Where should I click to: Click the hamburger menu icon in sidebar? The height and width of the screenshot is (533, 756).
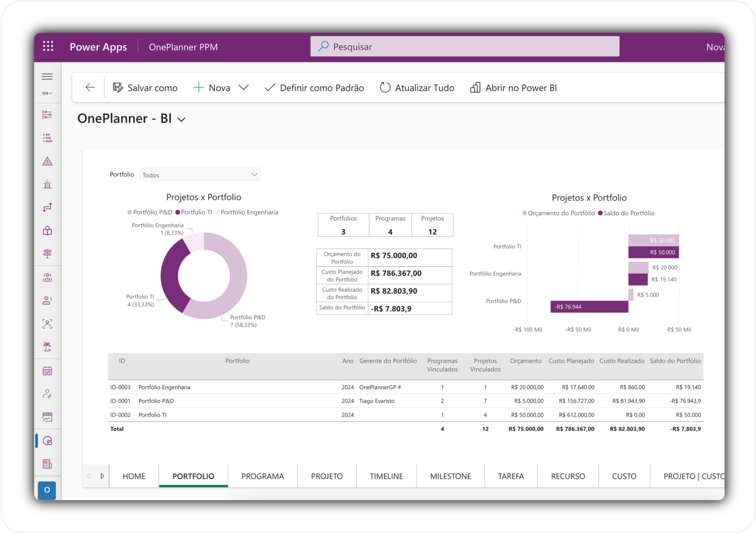pyautogui.click(x=47, y=76)
